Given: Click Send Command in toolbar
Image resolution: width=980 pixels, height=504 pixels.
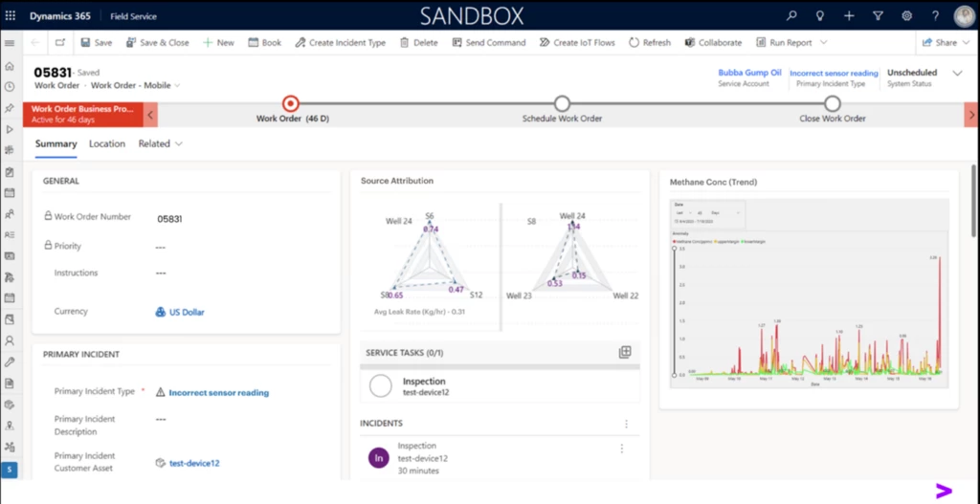Looking at the screenshot, I should 489,42.
